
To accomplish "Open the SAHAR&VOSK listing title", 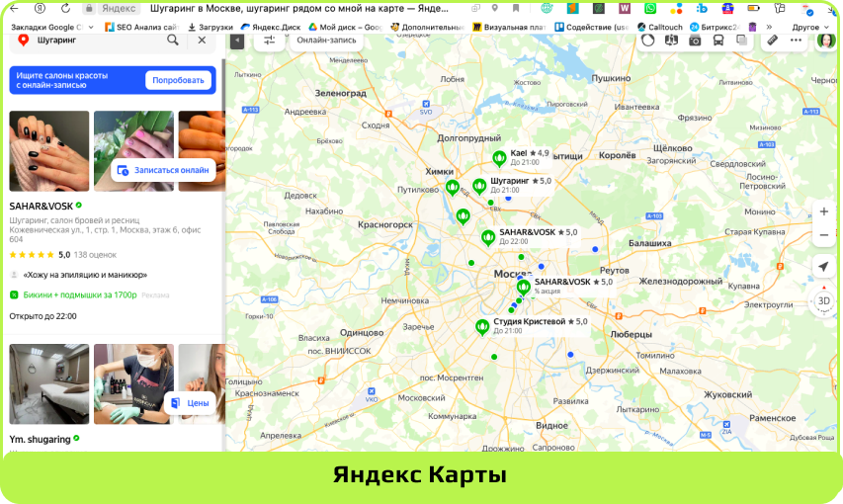I will coord(42,206).
